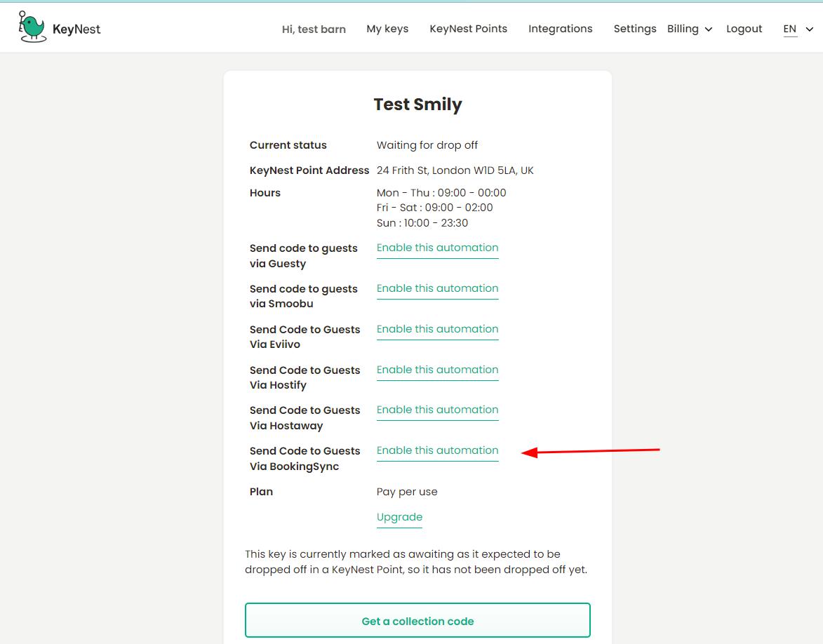This screenshot has height=644, width=823.
Task: Click the KeyNest brand name text
Action: 76,29
